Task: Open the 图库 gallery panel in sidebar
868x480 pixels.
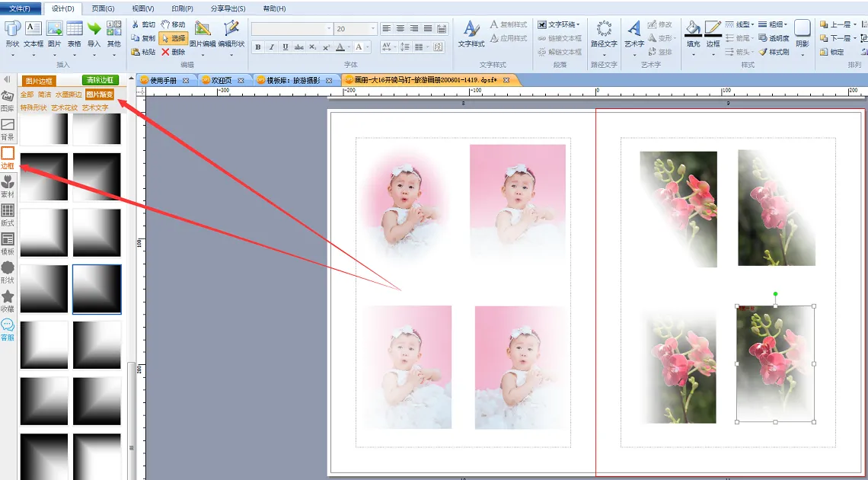Action: (x=8, y=100)
